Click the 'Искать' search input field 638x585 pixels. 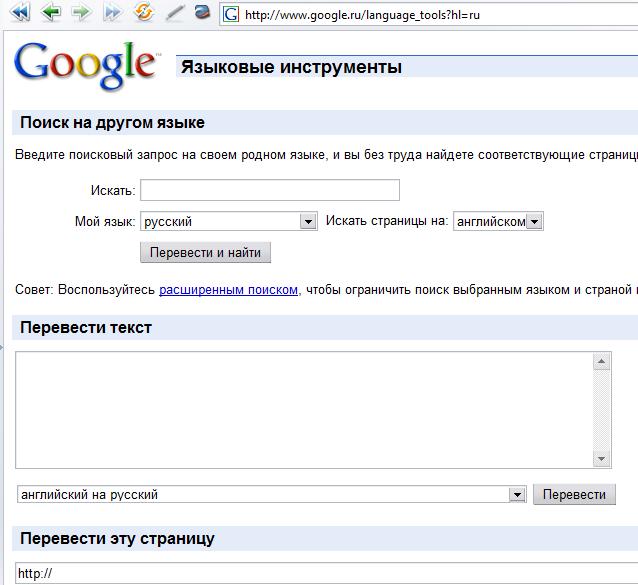tap(269, 190)
